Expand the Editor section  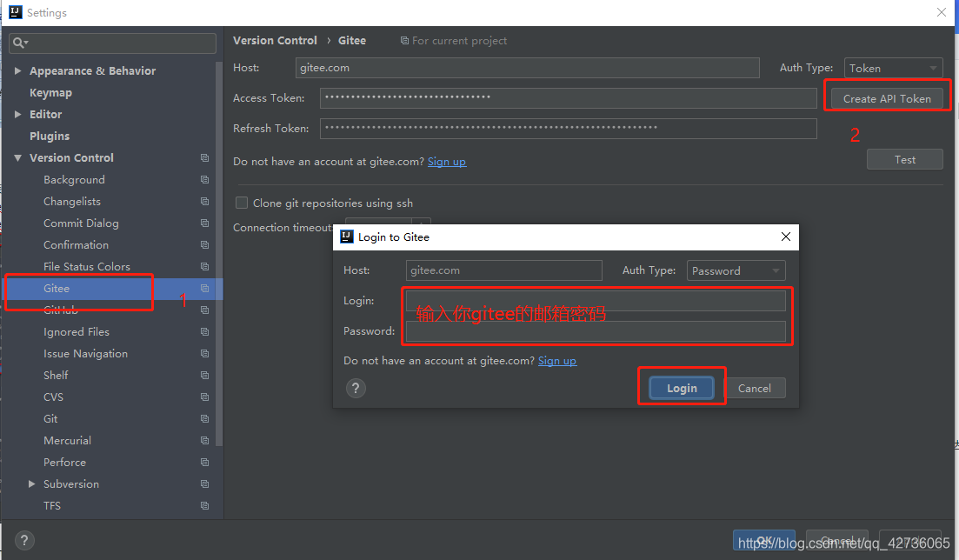pyautogui.click(x=17, y=115)
